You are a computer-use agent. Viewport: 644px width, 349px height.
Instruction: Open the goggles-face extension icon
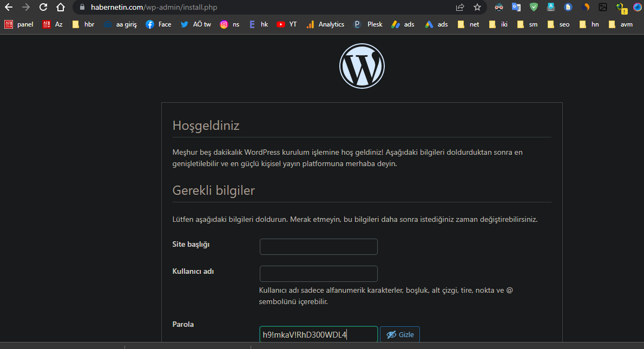pyautogui.click(x=498, y=8)
